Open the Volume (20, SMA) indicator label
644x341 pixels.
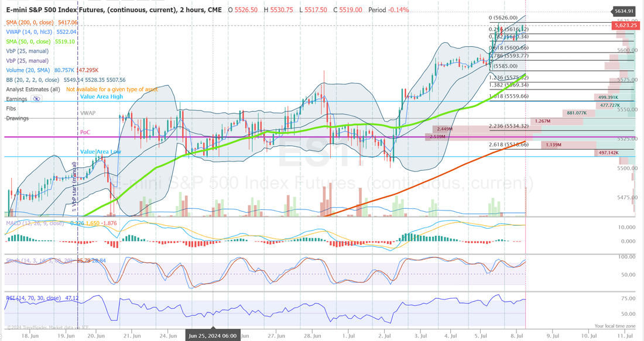(x=28, y=70)
